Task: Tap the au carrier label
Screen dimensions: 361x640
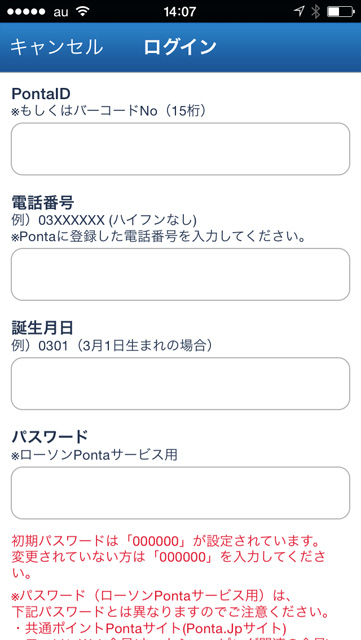Action: point(61,12)
